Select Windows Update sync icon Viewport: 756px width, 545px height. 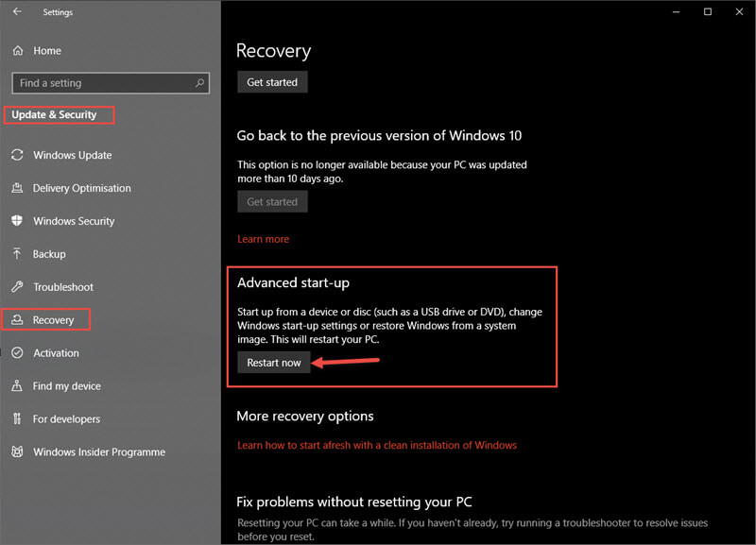(17, 155)
